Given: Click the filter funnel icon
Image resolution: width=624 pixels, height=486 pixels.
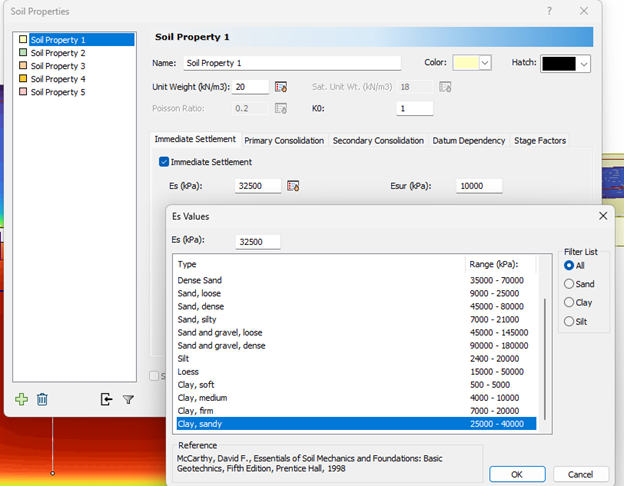Looking at the screenshot, I should 128,399.
